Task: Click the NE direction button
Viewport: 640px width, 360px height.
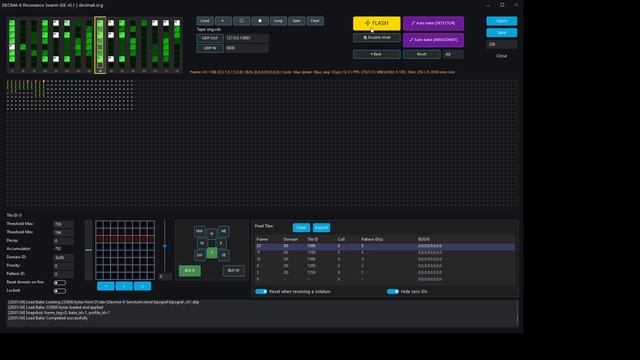Action: 224,231
